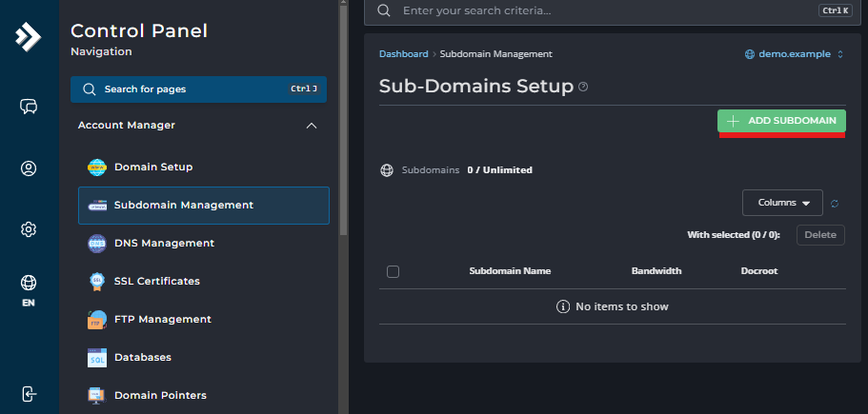Toggle the select-all checkbox in table header
868x414 pixels.
[393, 271]
